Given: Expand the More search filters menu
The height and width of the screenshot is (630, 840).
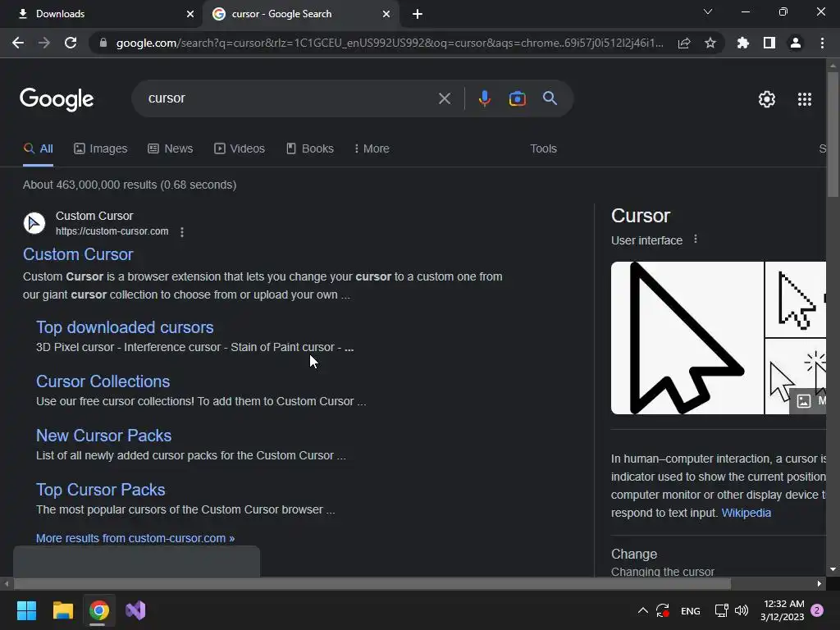Looking at the screenshot, I should click(x=372, y=148).
